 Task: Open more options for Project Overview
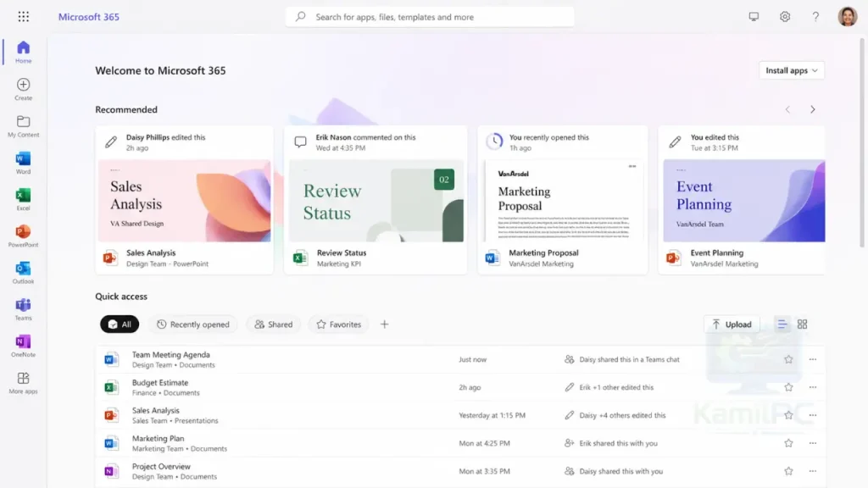click(x=813, y=471)
